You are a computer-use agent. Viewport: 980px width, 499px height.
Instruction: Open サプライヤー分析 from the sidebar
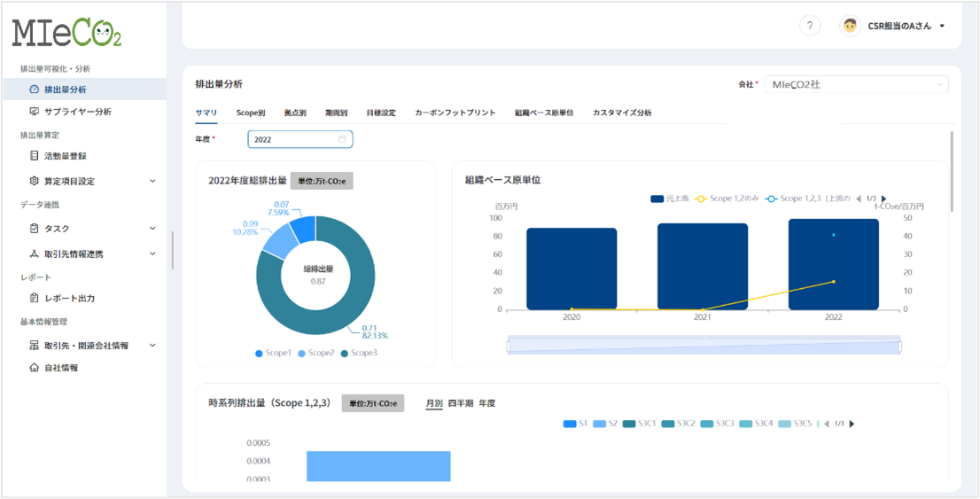(x=77, y=112)
